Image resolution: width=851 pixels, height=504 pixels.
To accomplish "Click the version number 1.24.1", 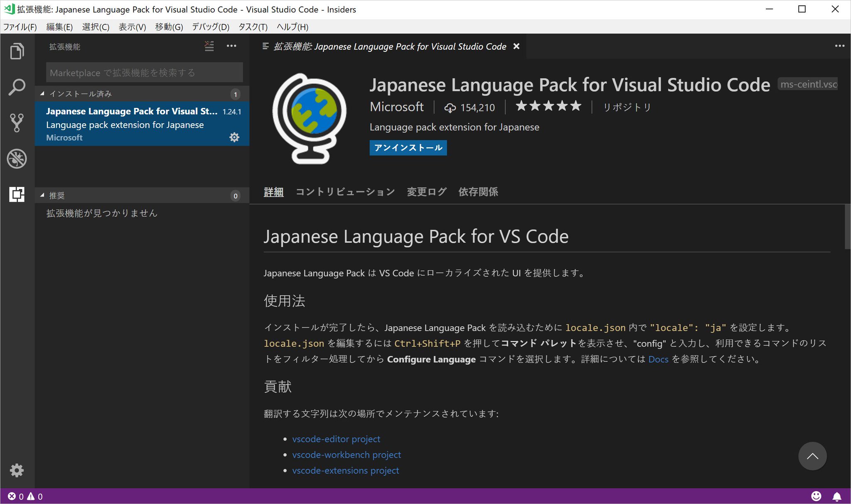I will point(232,112).
